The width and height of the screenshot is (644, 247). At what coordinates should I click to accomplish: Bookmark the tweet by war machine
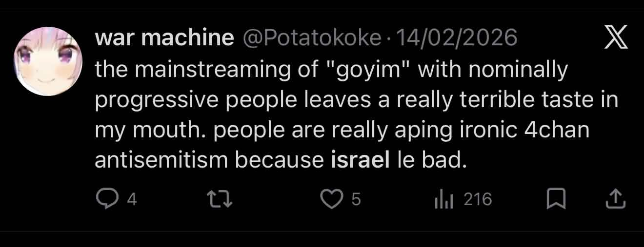pyautogui.click(x=555, y=199)
